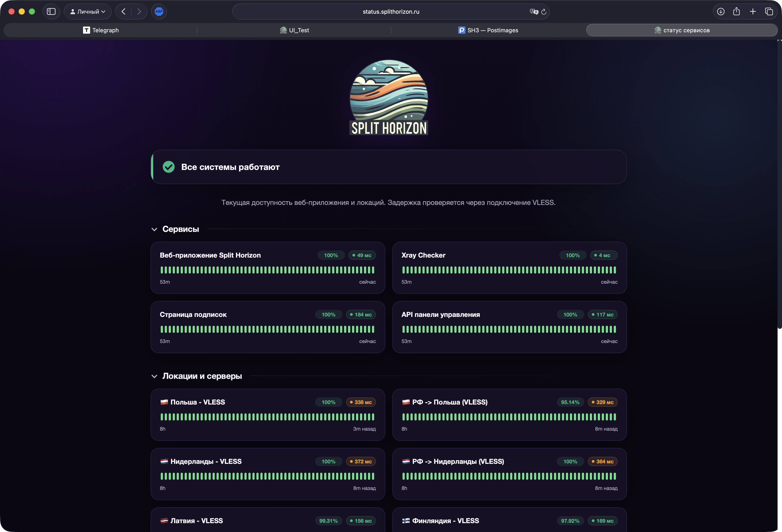Click the Локации и серверы section heading
The image size is (782, 532).
click(x=202, y=376)
